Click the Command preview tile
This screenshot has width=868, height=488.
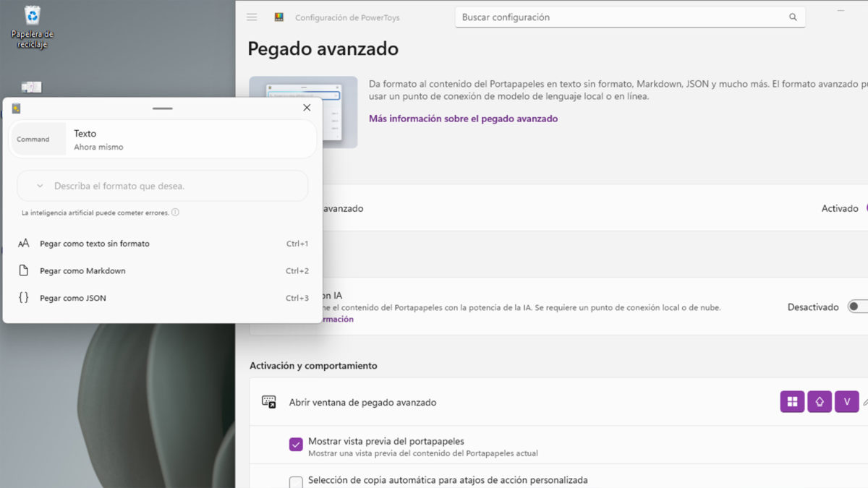38,139
